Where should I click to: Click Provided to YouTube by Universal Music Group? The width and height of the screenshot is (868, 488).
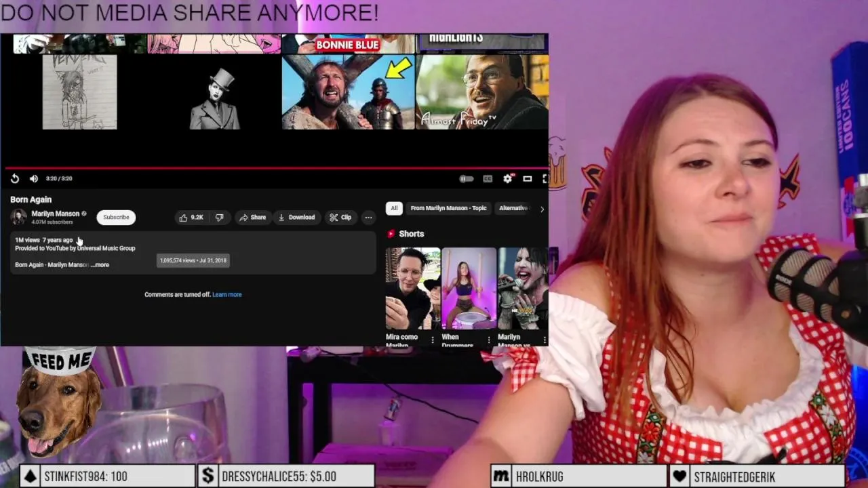coord(75,248)
